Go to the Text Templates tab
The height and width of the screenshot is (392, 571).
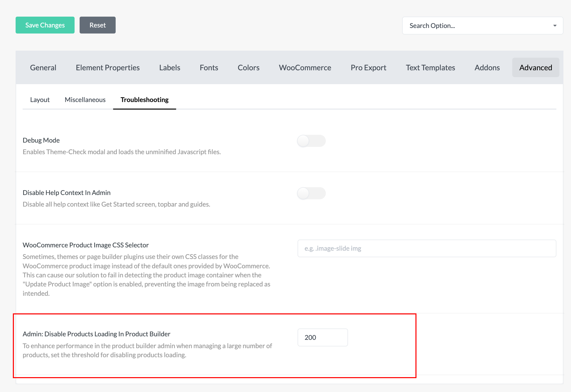(x=430, y=68)
